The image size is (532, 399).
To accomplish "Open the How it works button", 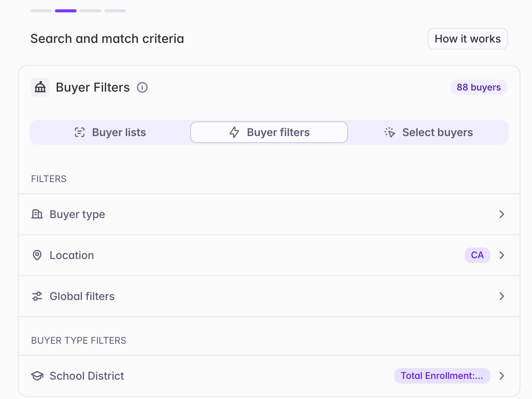I will point(468,39).
